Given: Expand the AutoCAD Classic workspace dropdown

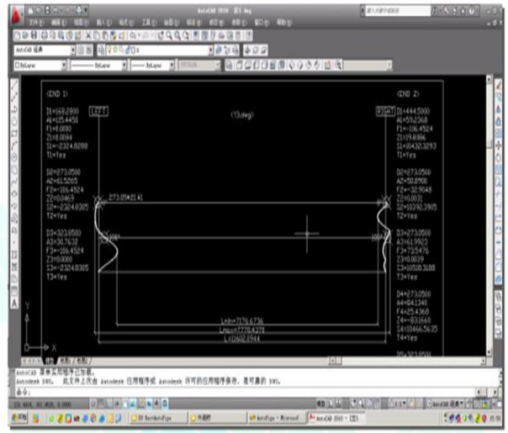Looking at the screenshot, I should click(x=72, y=50).
